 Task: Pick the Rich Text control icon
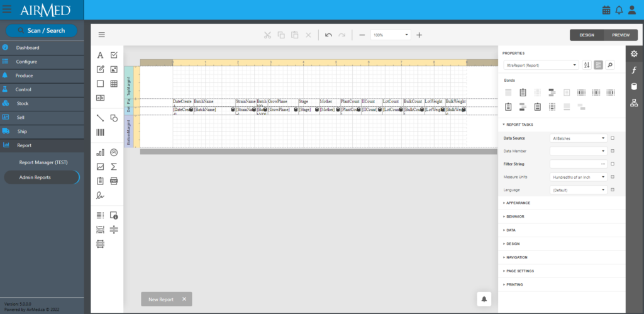pos(100,69)
